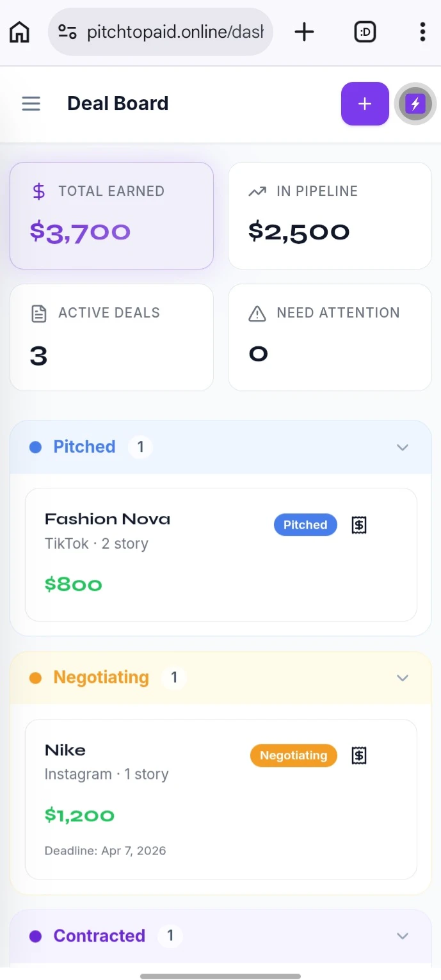The width and height of the screenshot is (441, 980).
Task: Open the hamburger navigation menu
Action: click(x=31, y=104)
